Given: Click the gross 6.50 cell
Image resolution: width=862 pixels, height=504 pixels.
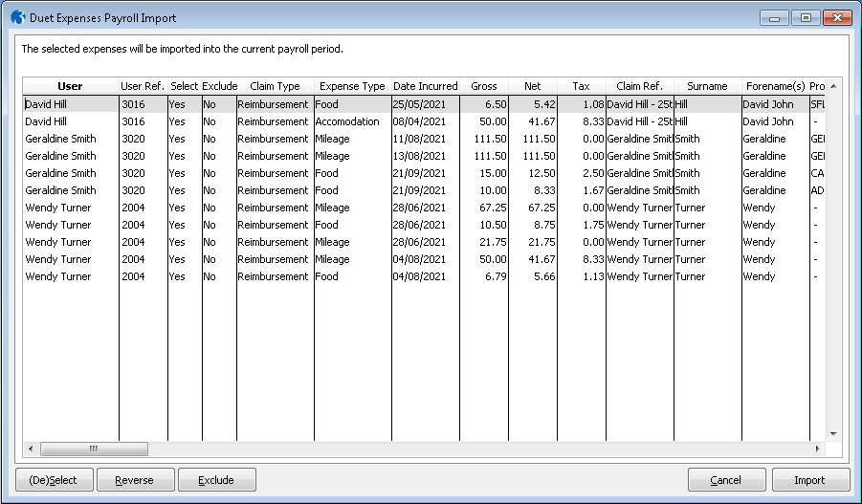Looking at the screenshot, I should click(x=484, y=104).
